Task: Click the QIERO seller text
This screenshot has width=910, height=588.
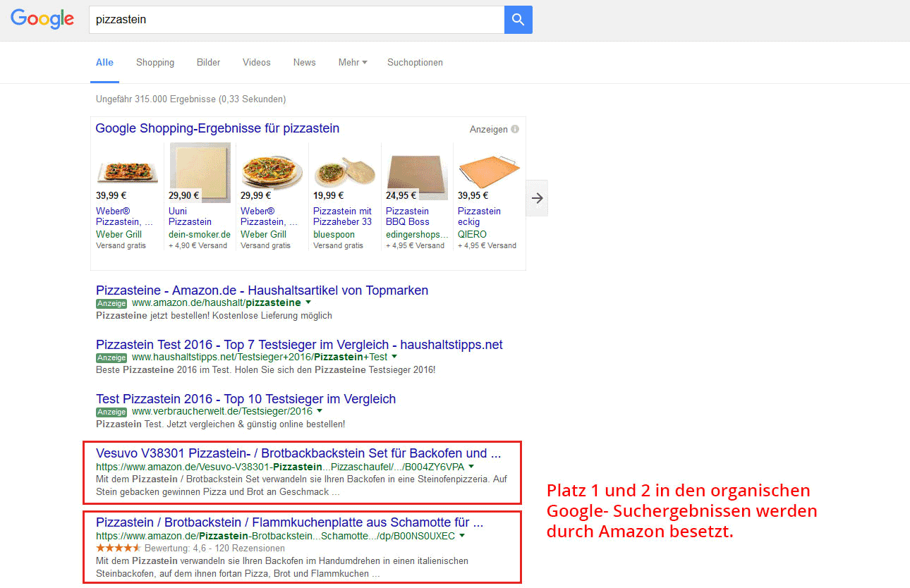Action: [472, 234]
